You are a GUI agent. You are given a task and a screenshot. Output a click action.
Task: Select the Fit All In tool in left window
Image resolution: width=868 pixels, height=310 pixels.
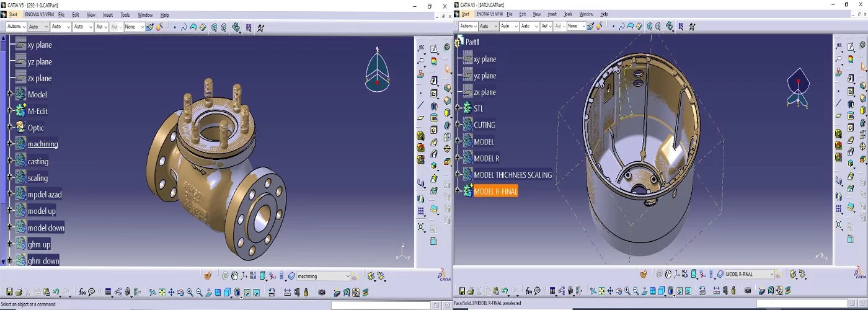162,292
